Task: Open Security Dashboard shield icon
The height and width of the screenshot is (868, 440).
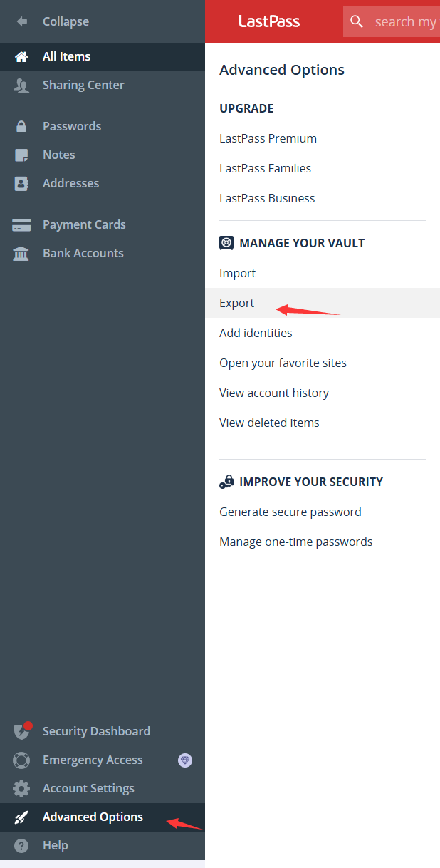Action: 22,730
